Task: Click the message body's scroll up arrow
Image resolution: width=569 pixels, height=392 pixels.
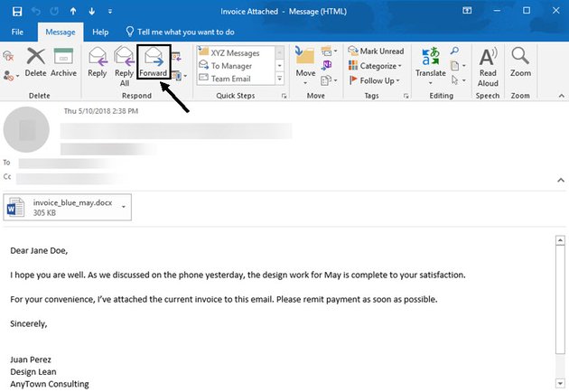Action: point(560,240)
